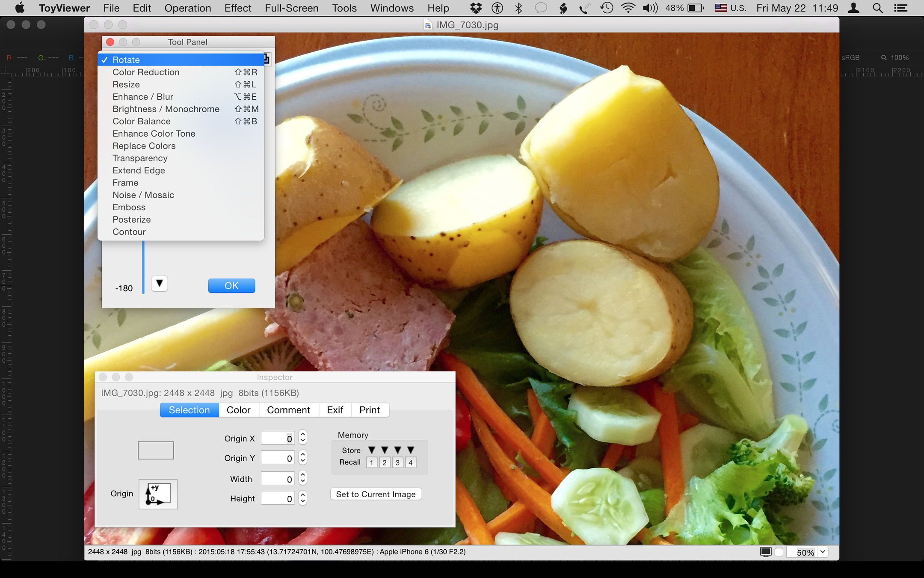Expand the Tool Panel dropdown
924x578 pixels.
(265, 59)
